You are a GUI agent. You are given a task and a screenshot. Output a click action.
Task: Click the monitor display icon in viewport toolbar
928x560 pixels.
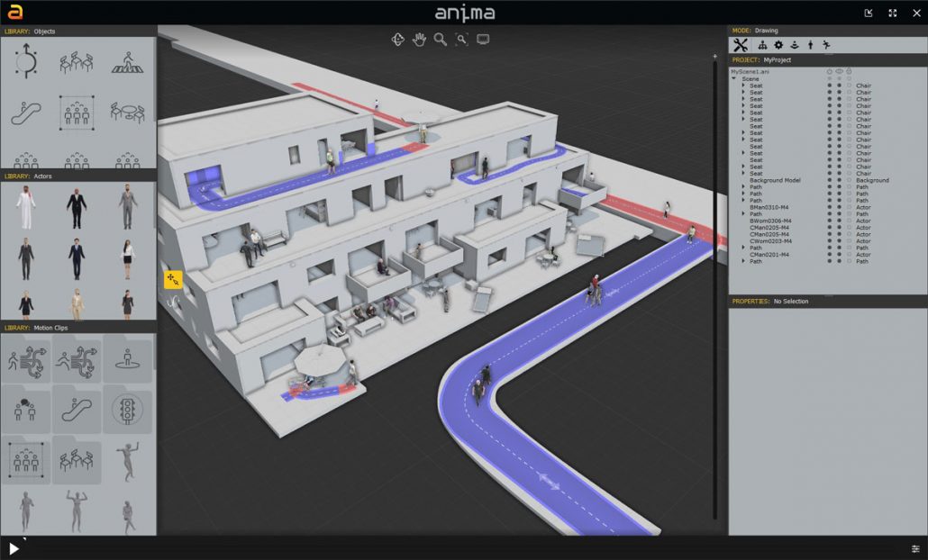pyautogui.click(x=483, y=40)
